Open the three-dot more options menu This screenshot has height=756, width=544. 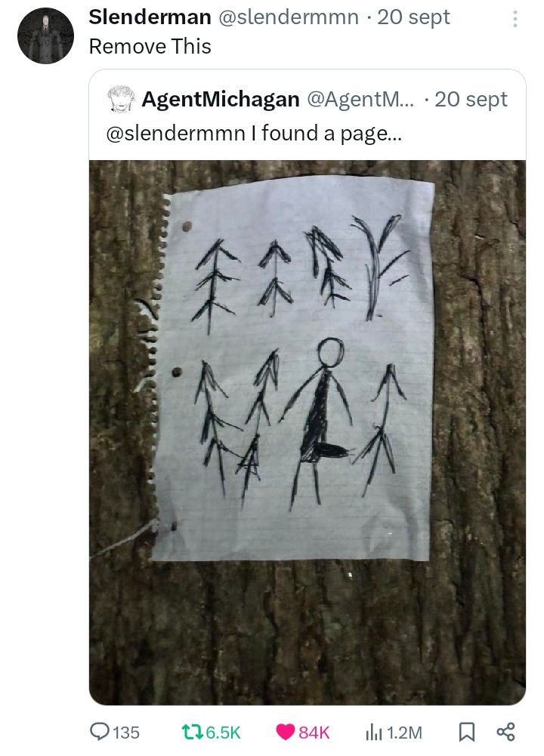pyautogui.click(x=515, y=20)
